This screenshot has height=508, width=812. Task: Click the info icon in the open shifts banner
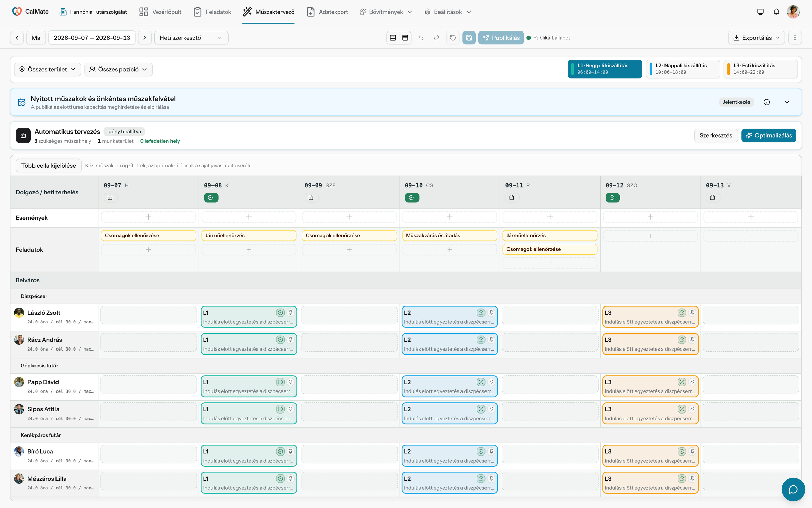click(767, 102)
